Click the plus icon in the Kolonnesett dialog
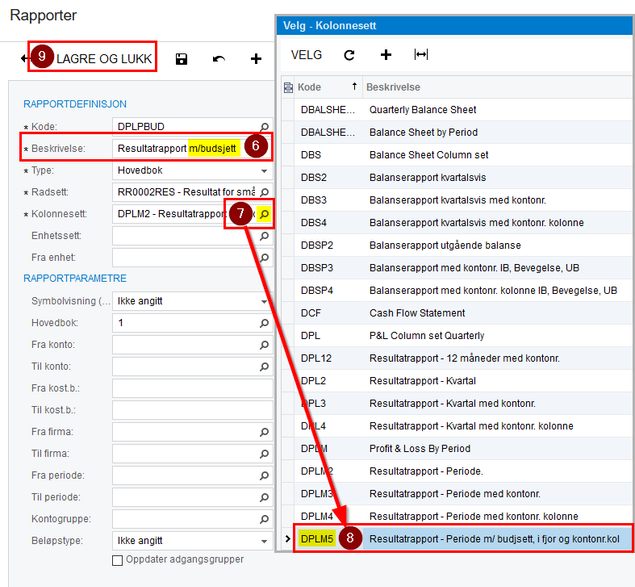Image resolution: width=635 pixels, height=587 pixels. click(x=386, y=55)
